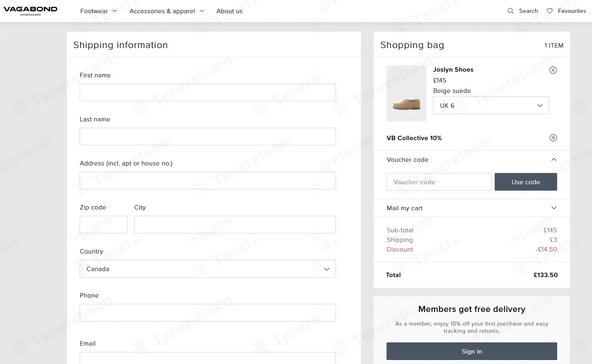Focus the City input field
This screenshot has height=364, width=592.
(x=235, y=225)
